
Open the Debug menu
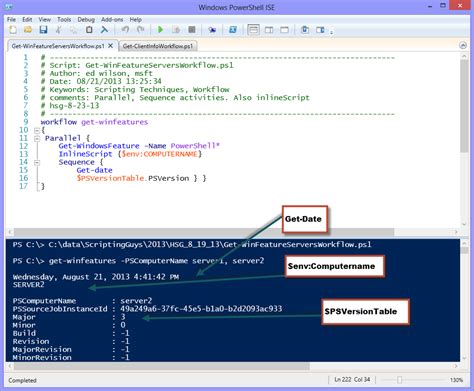click(86, 19)
